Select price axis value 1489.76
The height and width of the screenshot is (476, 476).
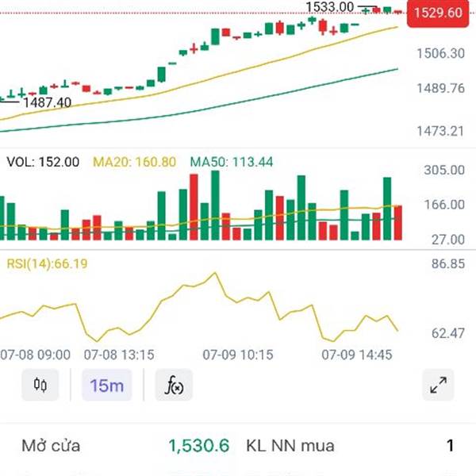click(x=441, y=88)
